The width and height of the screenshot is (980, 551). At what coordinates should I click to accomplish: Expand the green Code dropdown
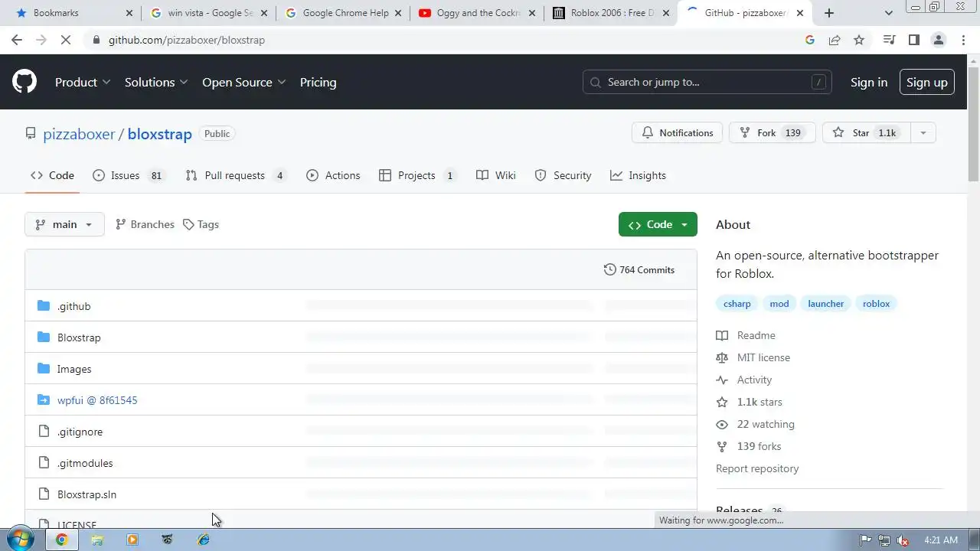click(x=658, y=224)
